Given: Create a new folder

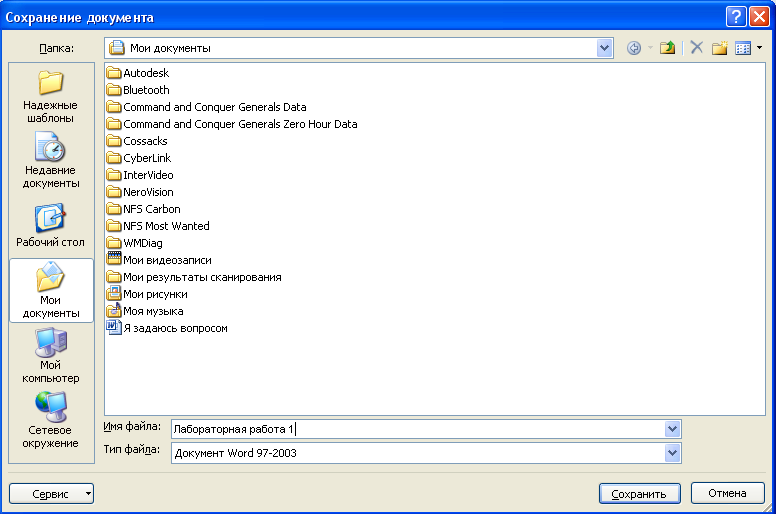Looking at the screenshot, I should click(720, 48).
